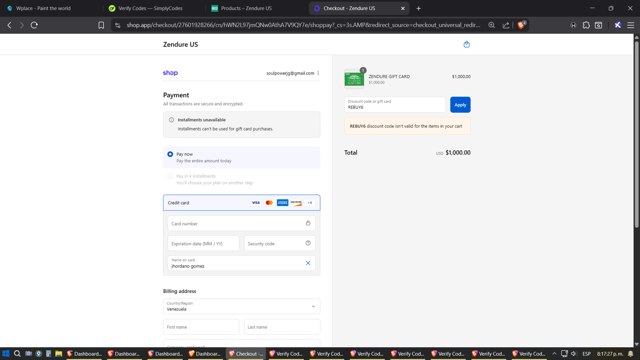This screenshot has height=360, width=640.
Task: Apply the REBUY6 discount code
Action: point(460,105)
